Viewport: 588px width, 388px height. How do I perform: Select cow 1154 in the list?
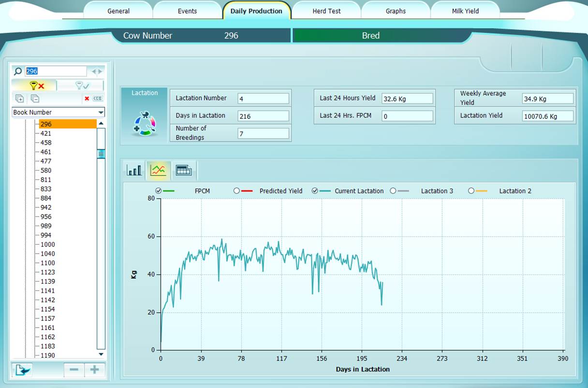tap(48, 309)
